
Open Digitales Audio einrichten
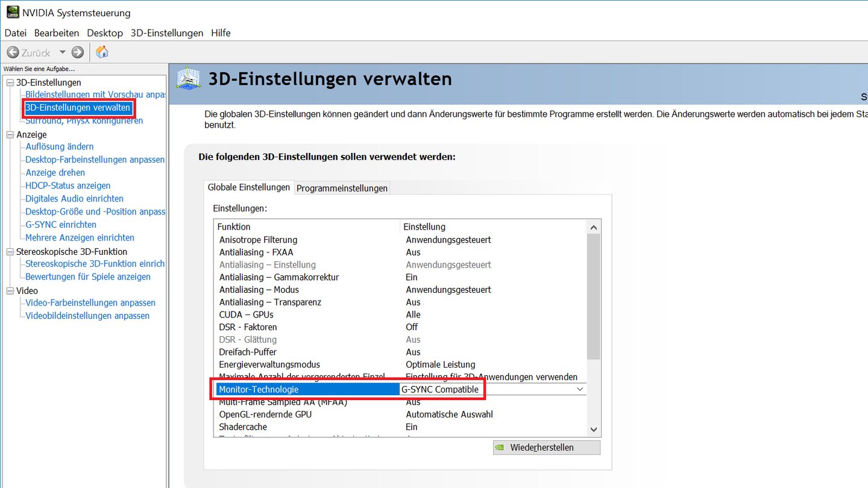(75, 198)
